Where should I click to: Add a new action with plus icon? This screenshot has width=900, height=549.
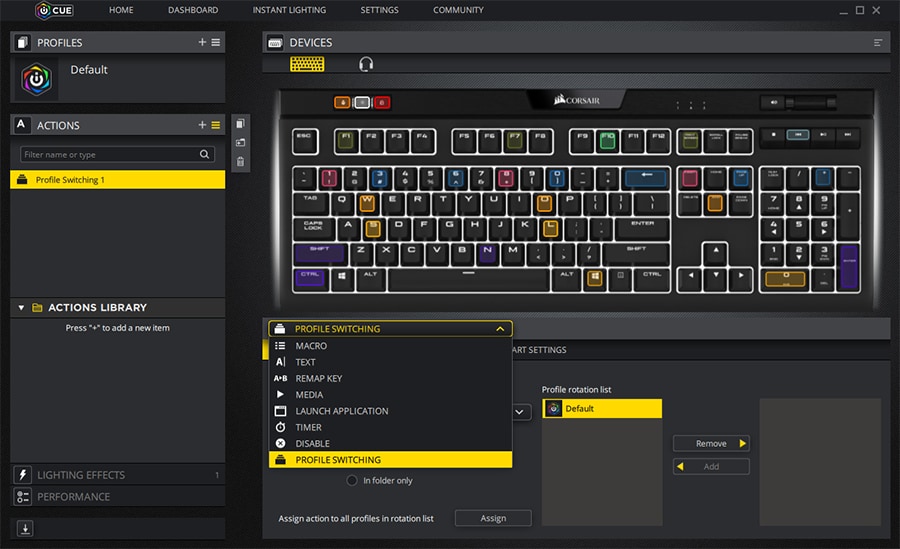(x=202, y=125)
